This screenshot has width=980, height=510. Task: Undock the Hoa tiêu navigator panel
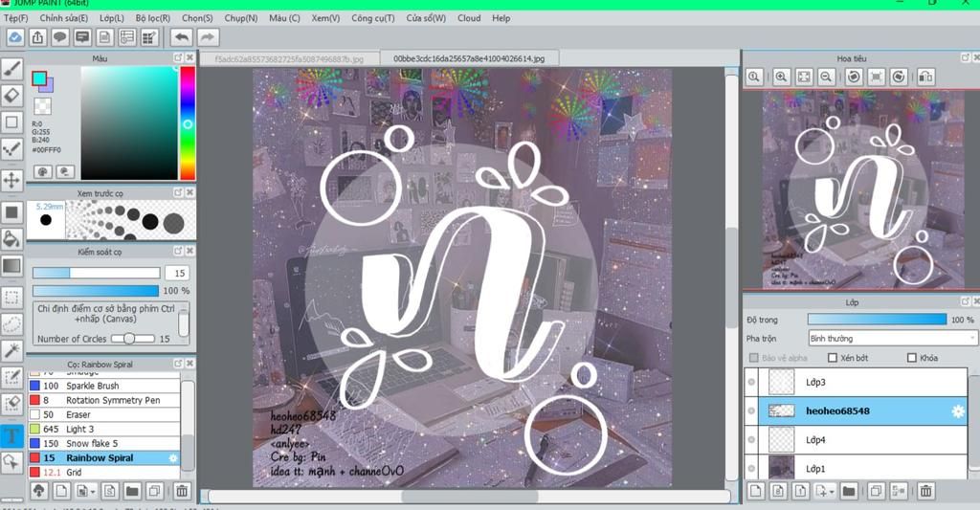965,57
